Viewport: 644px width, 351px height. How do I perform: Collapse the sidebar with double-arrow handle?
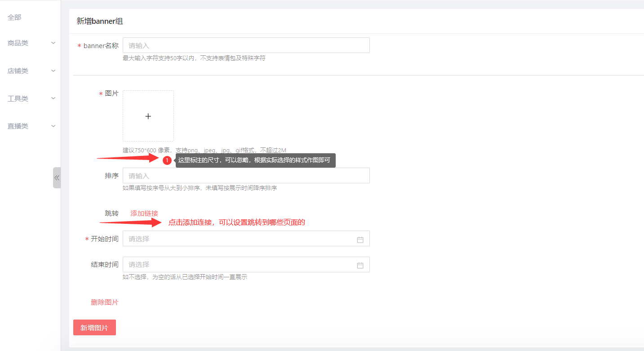click(x=57, y=178)
